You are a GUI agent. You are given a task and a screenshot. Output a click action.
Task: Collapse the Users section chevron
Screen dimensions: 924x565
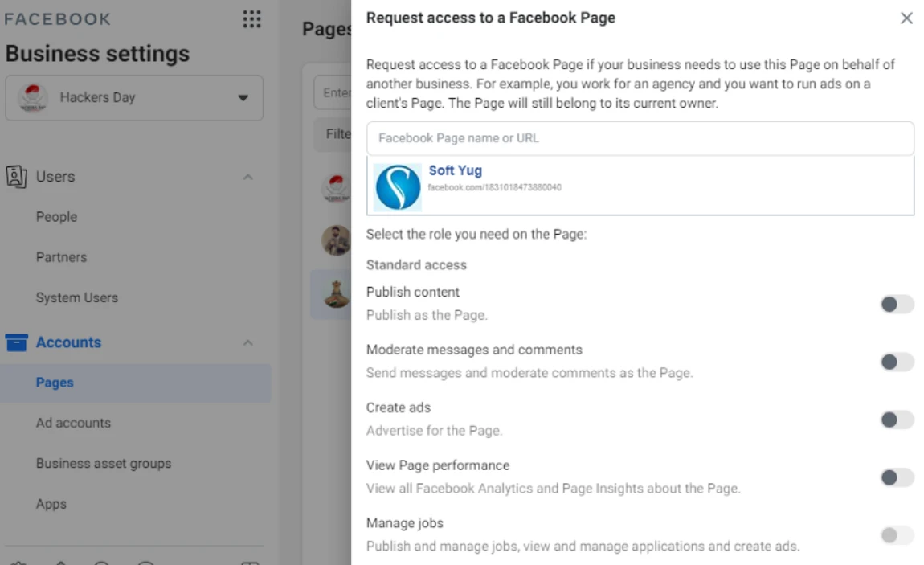pos(248,177)
